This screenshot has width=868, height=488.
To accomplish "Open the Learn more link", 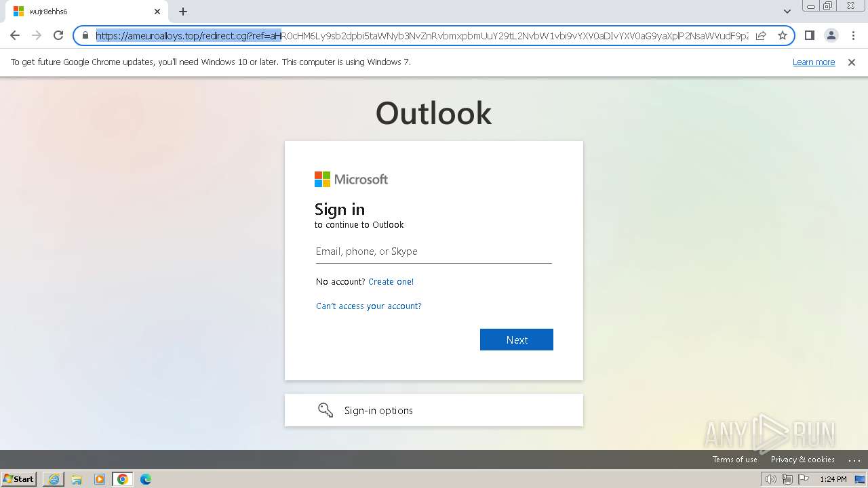I will (814, 62).
